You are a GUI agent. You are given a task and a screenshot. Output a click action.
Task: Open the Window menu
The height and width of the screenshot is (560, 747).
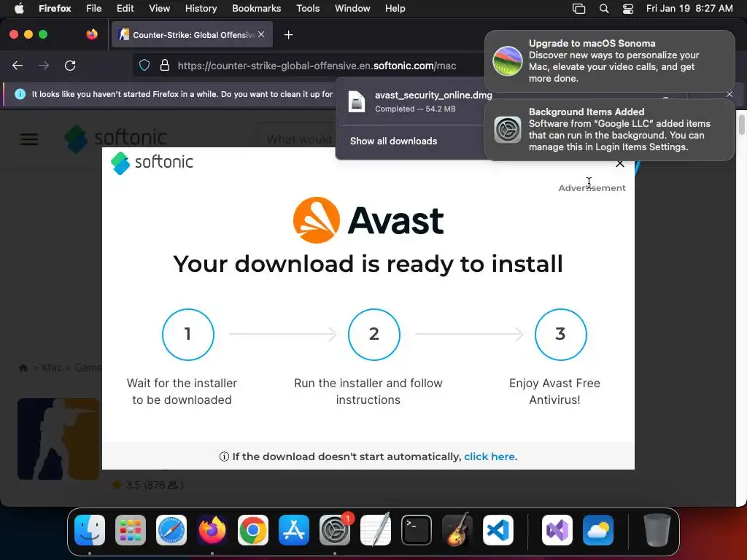tap(352, 8)
